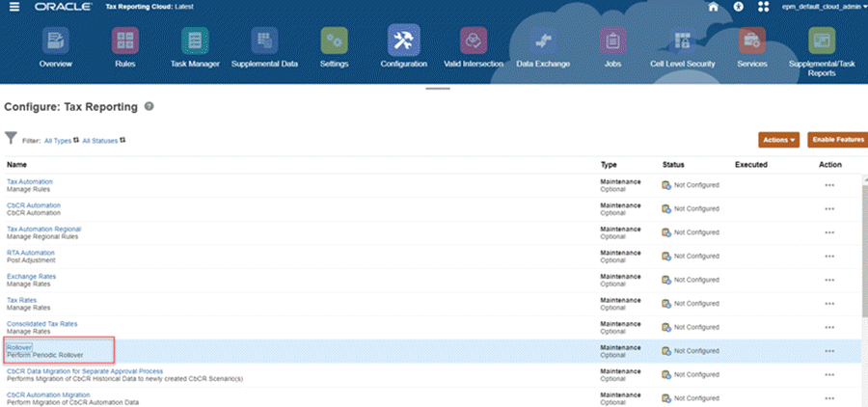Viewport: 868px width, 407px height.
Task: Open the CbCR Automation Migration link
Action: click(48, 394)
